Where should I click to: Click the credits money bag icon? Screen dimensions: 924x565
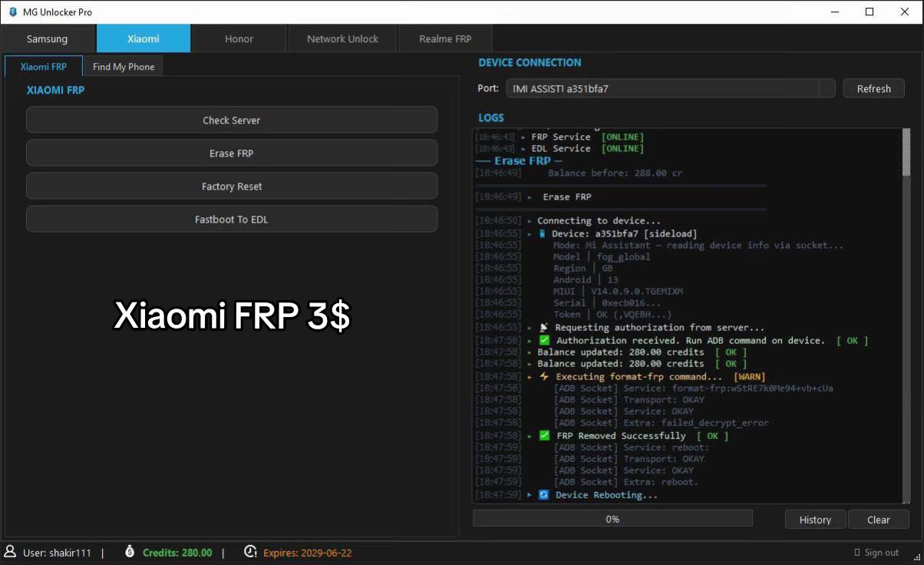[130, 552]
